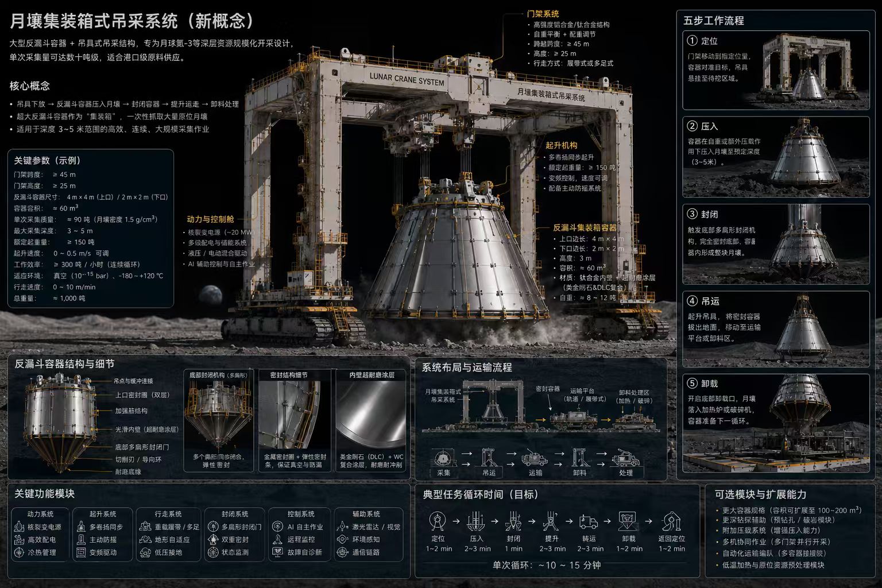The image size is (882, 588).
Task: Click the 故障自诊断 monitor icon
Action: pyautogui.click(x=278, y=552)
